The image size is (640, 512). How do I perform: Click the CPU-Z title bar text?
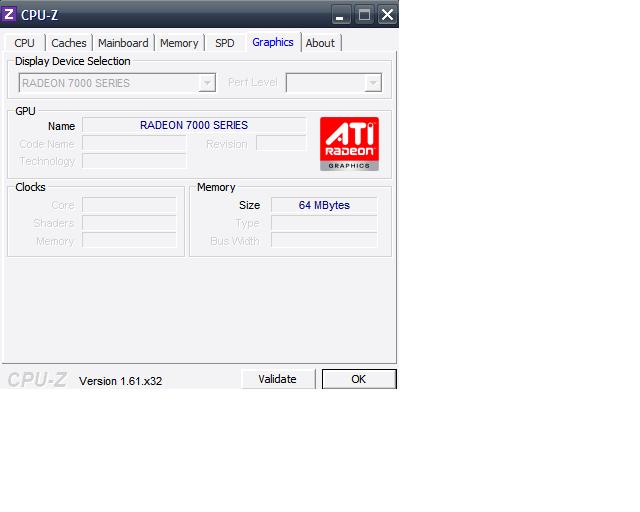point(39,16)
